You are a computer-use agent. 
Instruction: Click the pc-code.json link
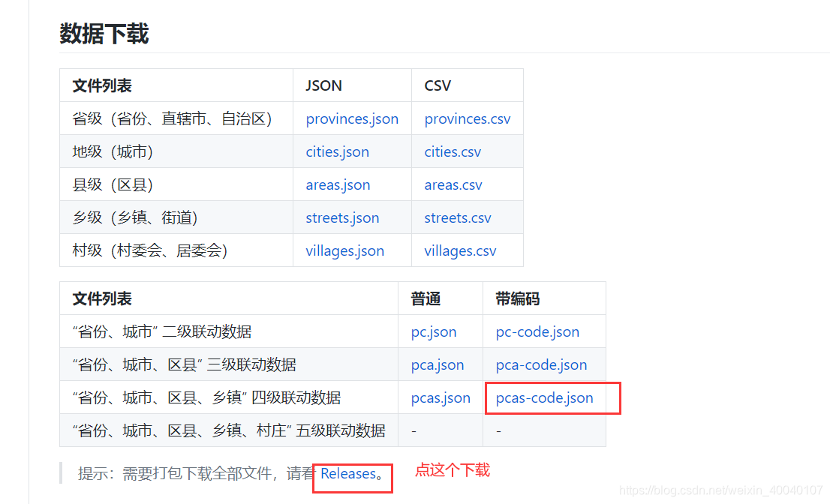coord(537,332)
